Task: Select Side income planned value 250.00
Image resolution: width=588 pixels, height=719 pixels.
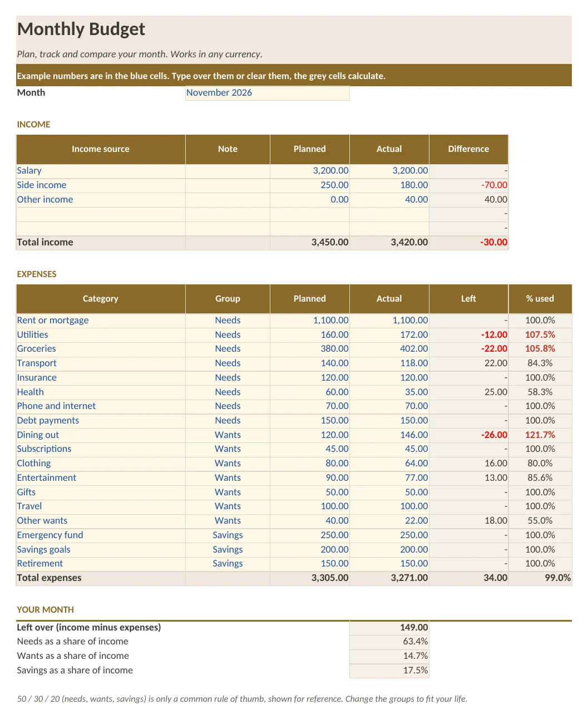Action: (310, 185)
